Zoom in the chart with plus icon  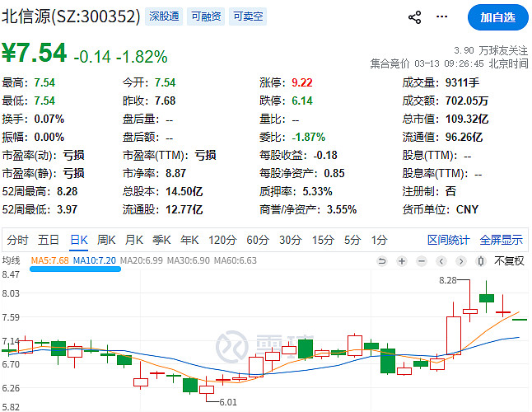click(402, 261)
